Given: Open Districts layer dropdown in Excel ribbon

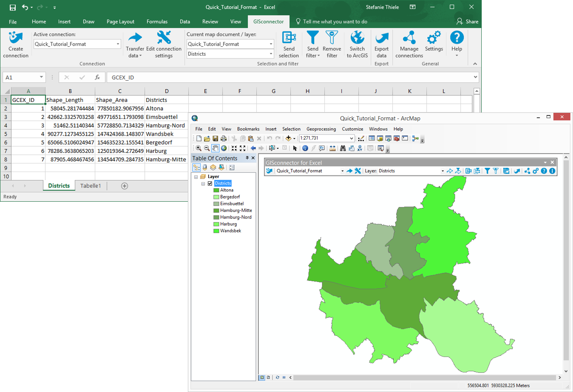Looking at the screenshot, I should click(271, 54).
